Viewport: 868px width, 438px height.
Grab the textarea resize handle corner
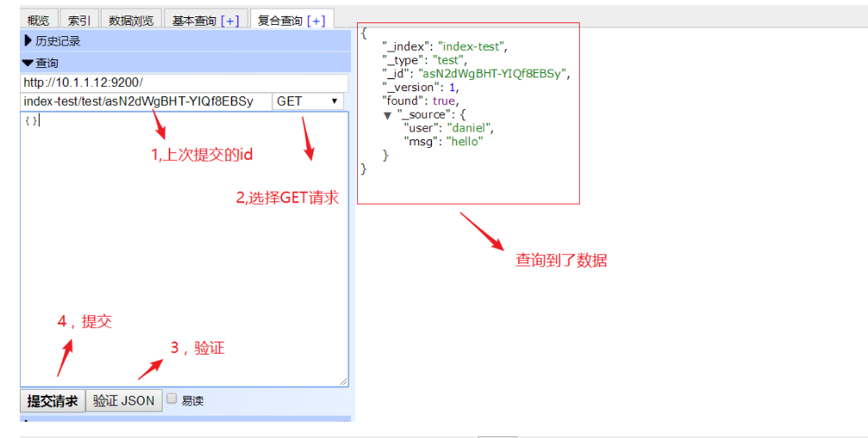pos(343,381)
